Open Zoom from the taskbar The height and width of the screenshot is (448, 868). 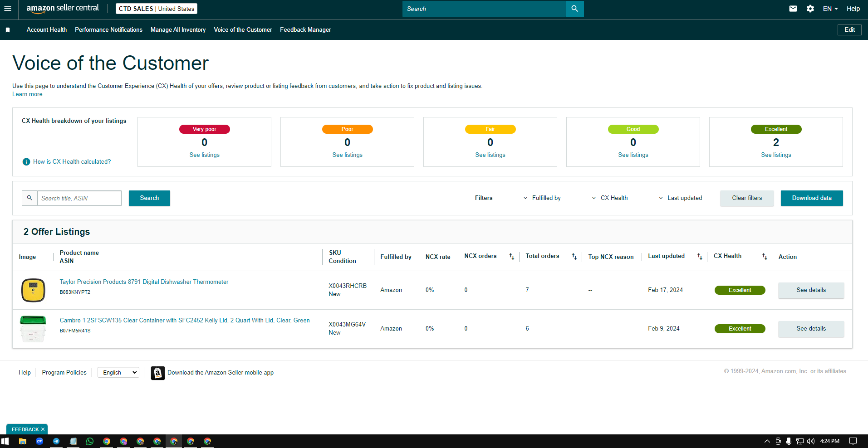tap(39, 441)
